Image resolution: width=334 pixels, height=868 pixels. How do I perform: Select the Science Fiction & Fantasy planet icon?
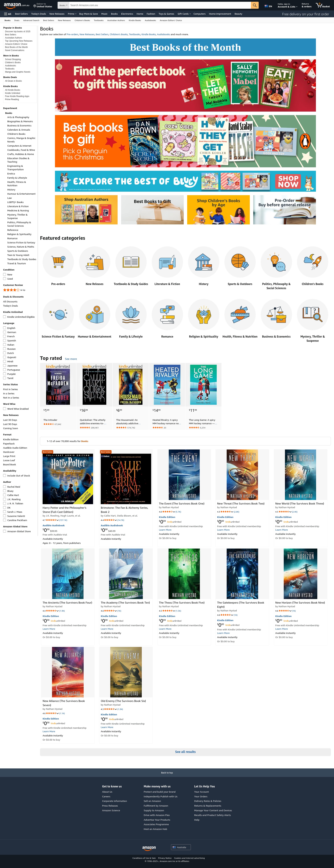tap(58, 314)
